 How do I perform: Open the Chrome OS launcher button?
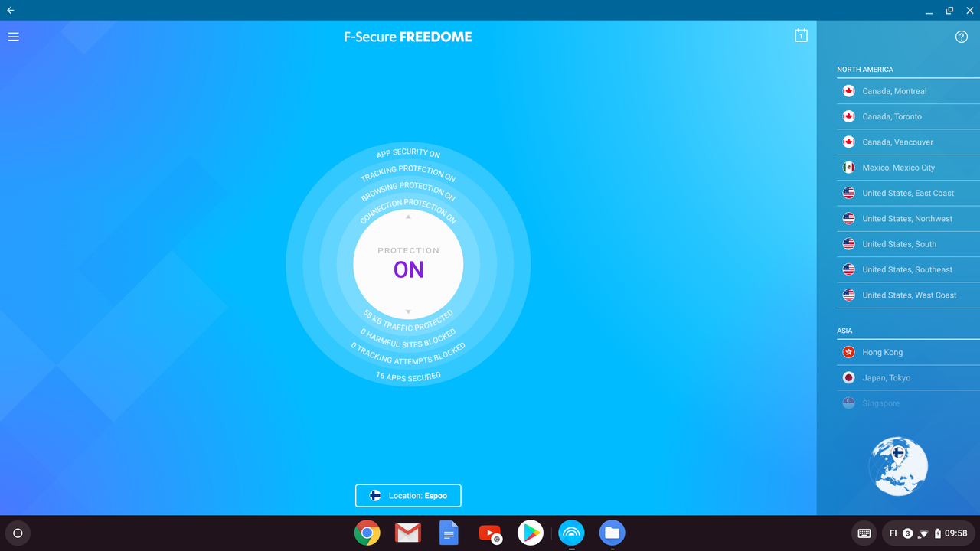pyautogui.click(x=18, y=533)
